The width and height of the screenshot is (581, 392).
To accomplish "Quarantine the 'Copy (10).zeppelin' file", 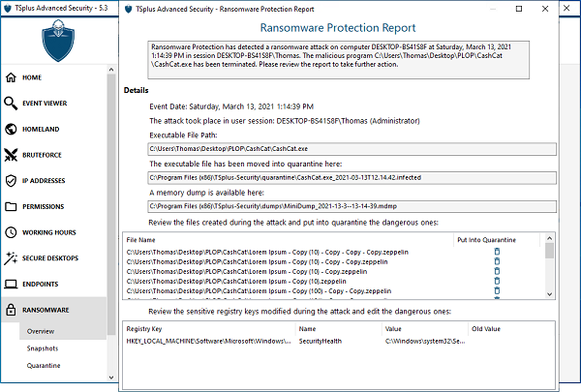I will coord(497,281).
